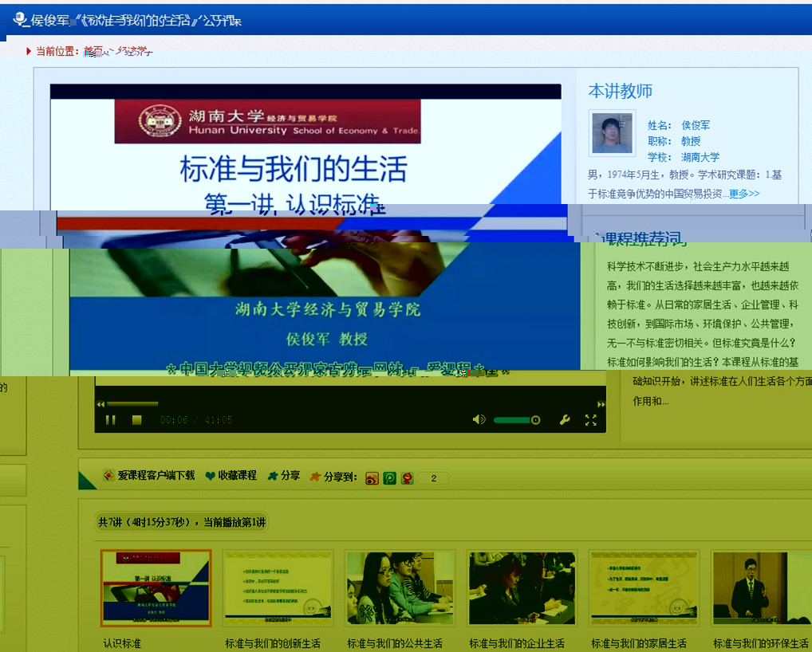Click the 课程推荐词 heading
812x652 pixels.
pos(643,238)
